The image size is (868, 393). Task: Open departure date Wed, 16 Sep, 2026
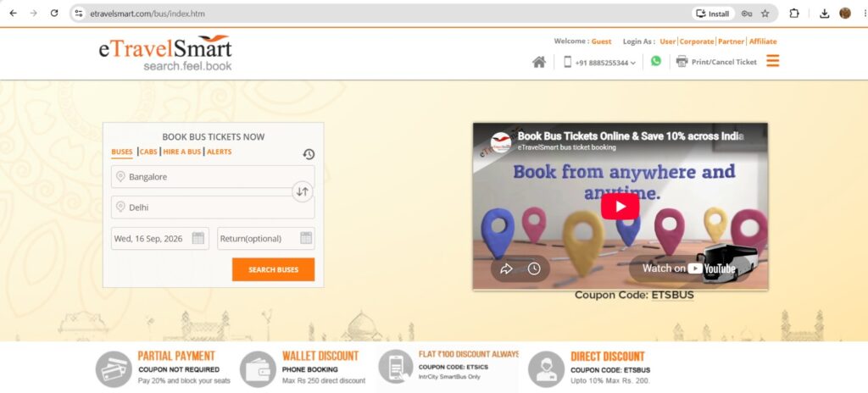click(x=160, y=239)
